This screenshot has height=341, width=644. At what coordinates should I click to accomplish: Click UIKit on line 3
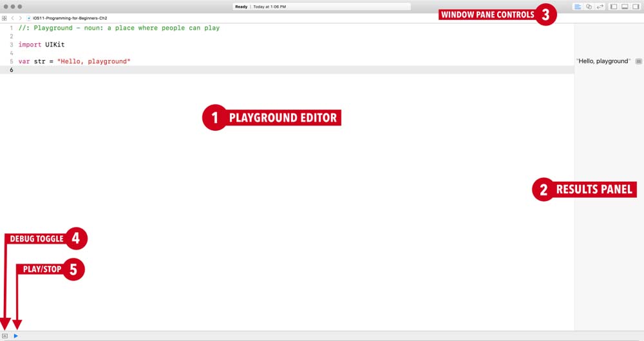[x=55, y=44]
